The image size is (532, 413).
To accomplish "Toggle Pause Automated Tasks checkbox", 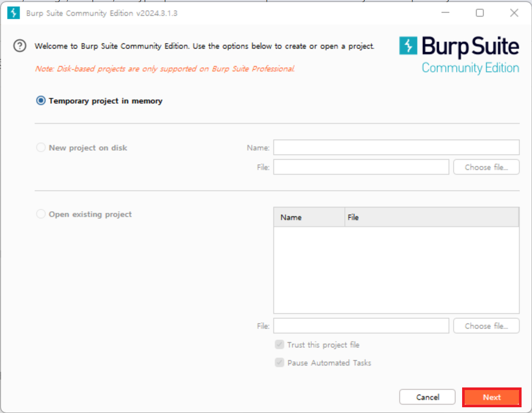I will tap(279, 362).
